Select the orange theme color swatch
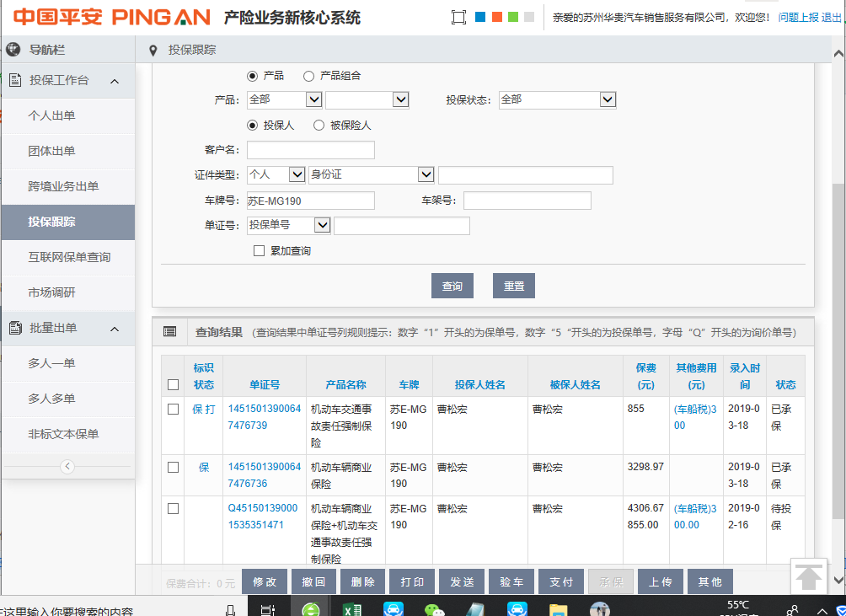The width and height of the screenshot is (846, 616). 497,17
